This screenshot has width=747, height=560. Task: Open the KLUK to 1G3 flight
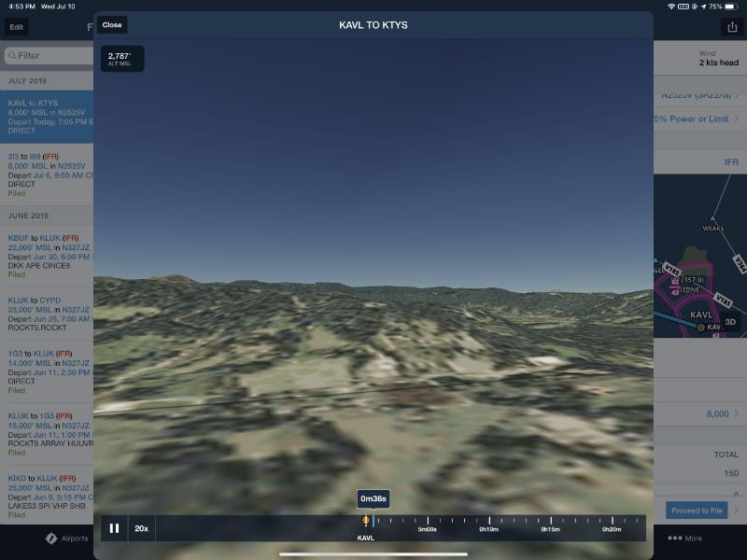(47, 434)
